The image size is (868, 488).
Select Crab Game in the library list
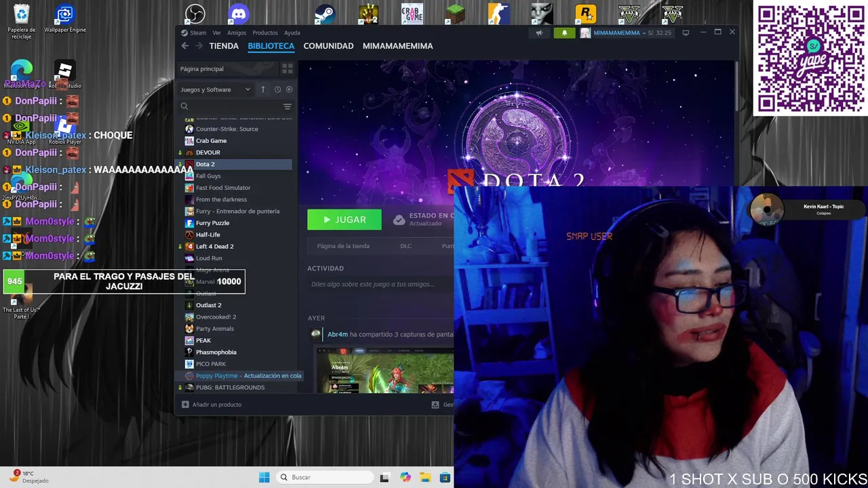[211, 141]
